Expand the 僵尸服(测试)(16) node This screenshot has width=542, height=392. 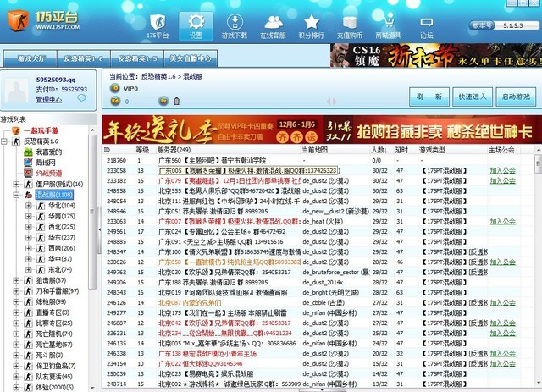16,185
